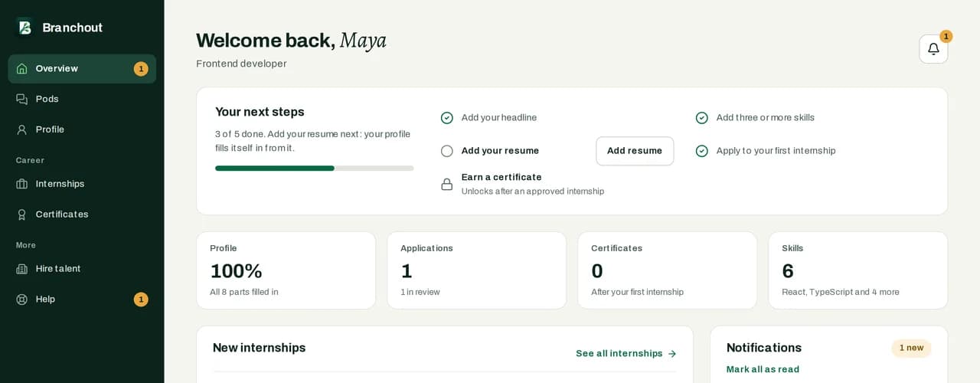Click the Add your headline checkmark

[x=447, y=118]
